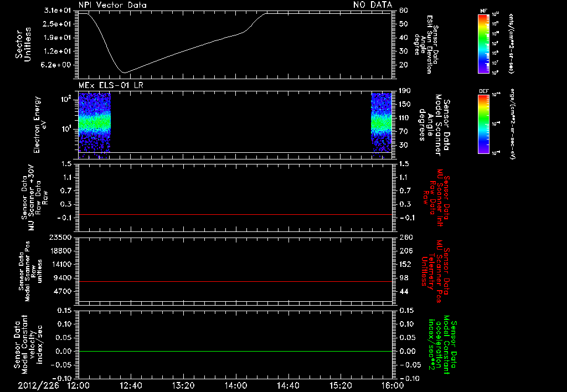Click the 'Model Scanner Pos Raw unitless' axis label
Viewport: 567px width, 392px height.
click(30, 271)
